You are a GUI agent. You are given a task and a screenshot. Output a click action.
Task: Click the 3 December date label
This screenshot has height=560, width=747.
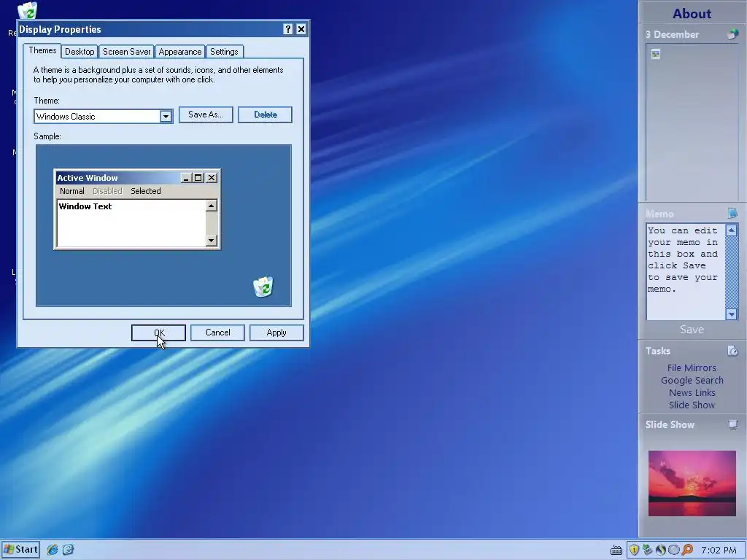click(672, 34)
